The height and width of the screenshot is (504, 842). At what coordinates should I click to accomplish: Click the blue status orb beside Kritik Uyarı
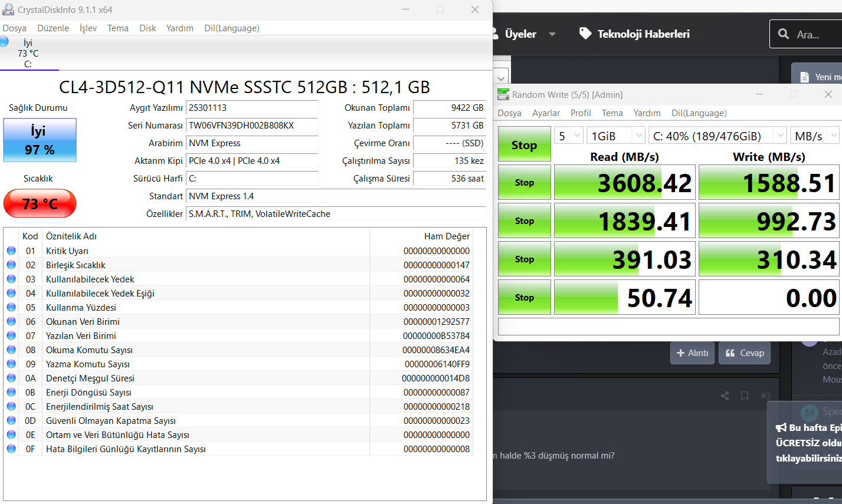coord(11,251)
